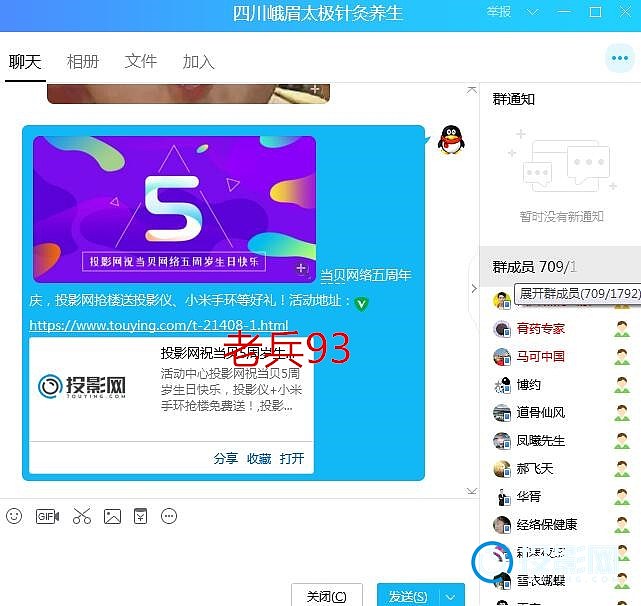Image resolution: width=641 pixels, height=606 pixels.
Task: Click the penguin avatar of the sender
Action: [x=451, y=140]
